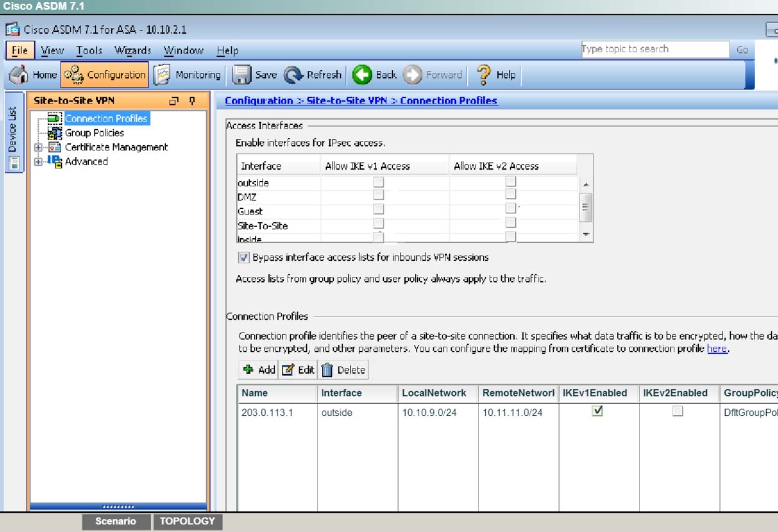This screenshot has width=778, height=532.
Task: Click the green plus Add icon
Action: click(x=248, y=369)
